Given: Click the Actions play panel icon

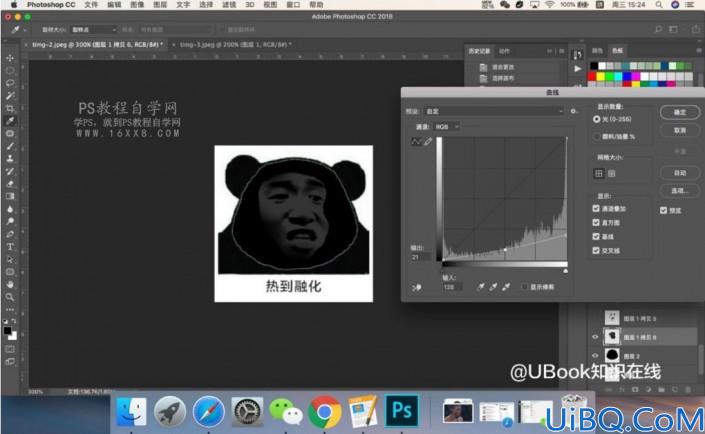Looking at the screenshot, I should point(577,69).
